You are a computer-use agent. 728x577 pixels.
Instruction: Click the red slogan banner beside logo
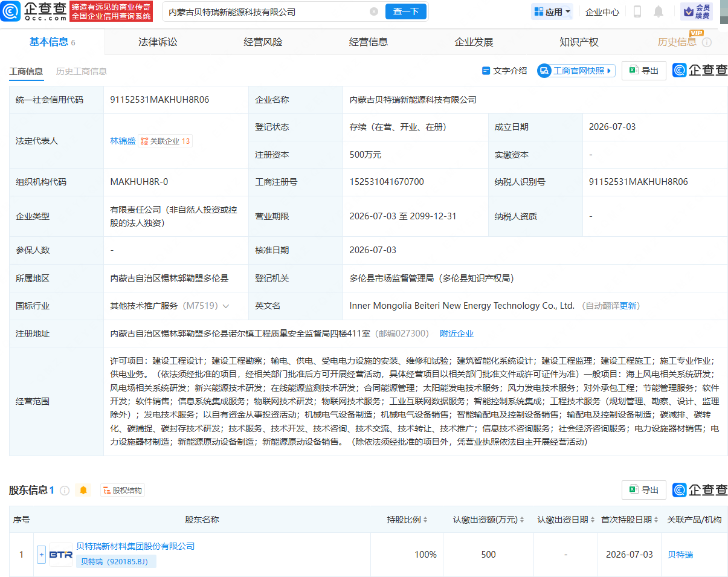(x=111, y=11)
